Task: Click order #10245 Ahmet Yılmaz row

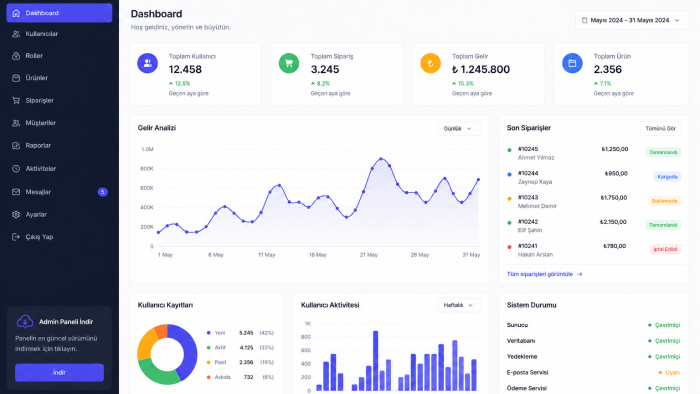Action: (594, 153)
